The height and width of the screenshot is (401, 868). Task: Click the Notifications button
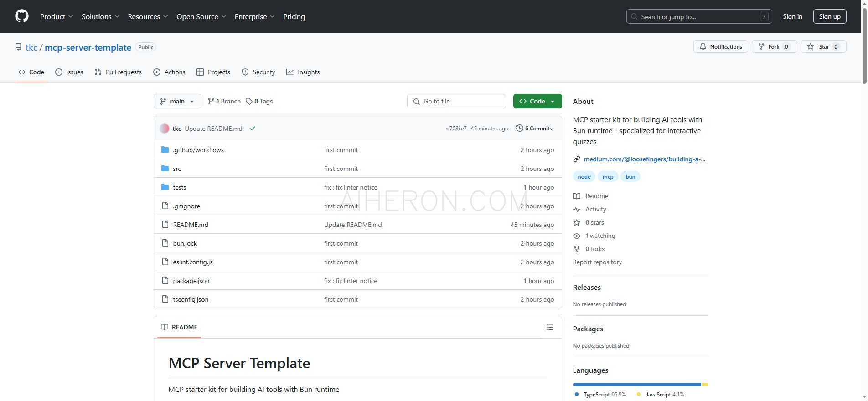point(721,46)
